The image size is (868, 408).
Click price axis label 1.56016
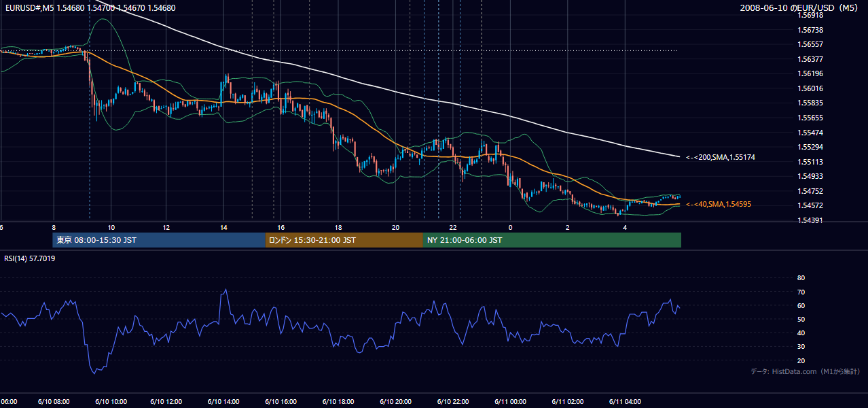810,88
